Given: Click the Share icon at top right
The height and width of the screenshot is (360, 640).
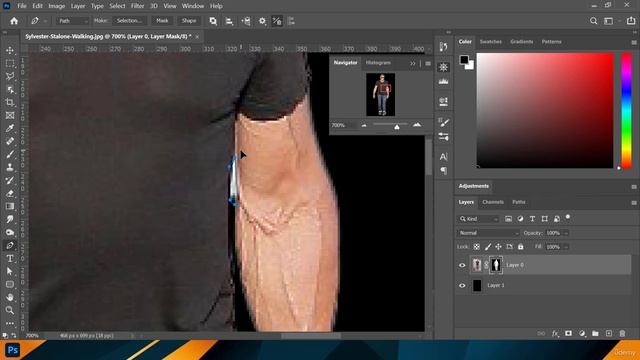Looking at the screenshot, I should [631, 21].
